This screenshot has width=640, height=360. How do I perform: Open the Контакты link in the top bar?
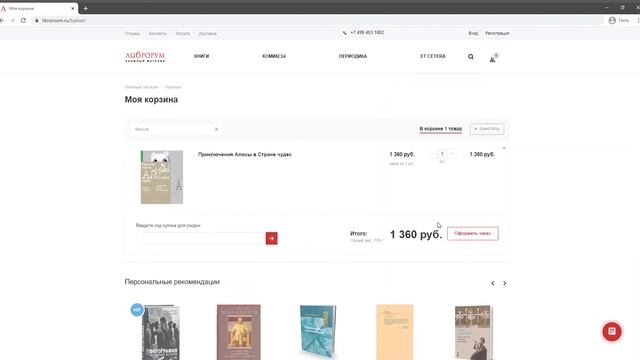[x=158, y=33]
